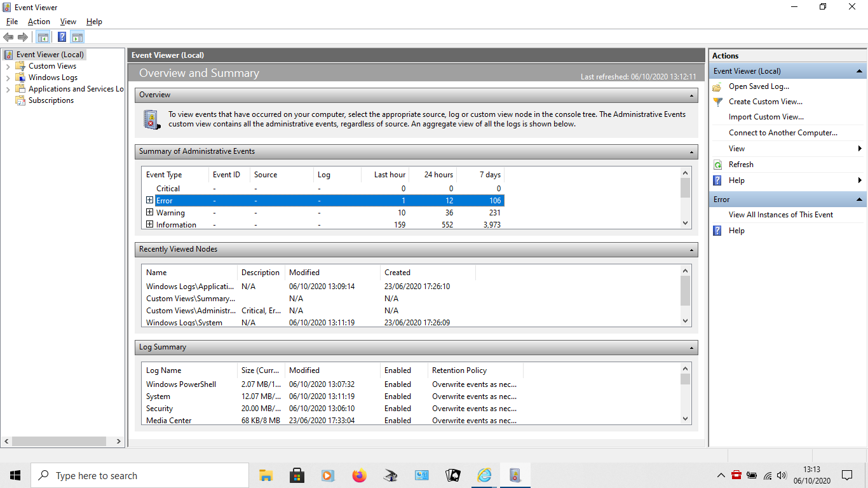
Task: Expand the Information event type row
Action: click(x=149, y=224)
